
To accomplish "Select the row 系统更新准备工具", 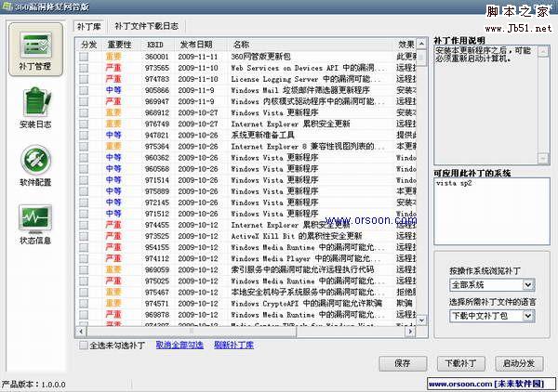I will [x=246, y=135].
